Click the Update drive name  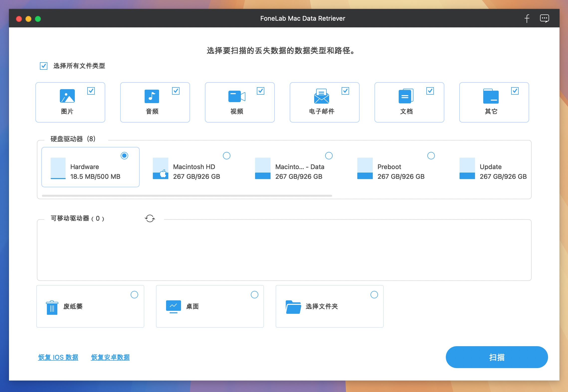(x=491, y=167)
